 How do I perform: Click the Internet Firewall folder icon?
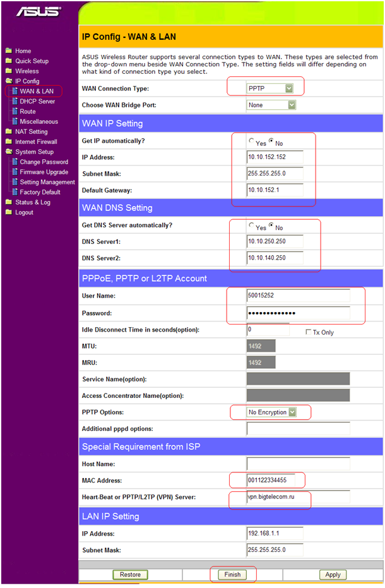pos(9,141)
